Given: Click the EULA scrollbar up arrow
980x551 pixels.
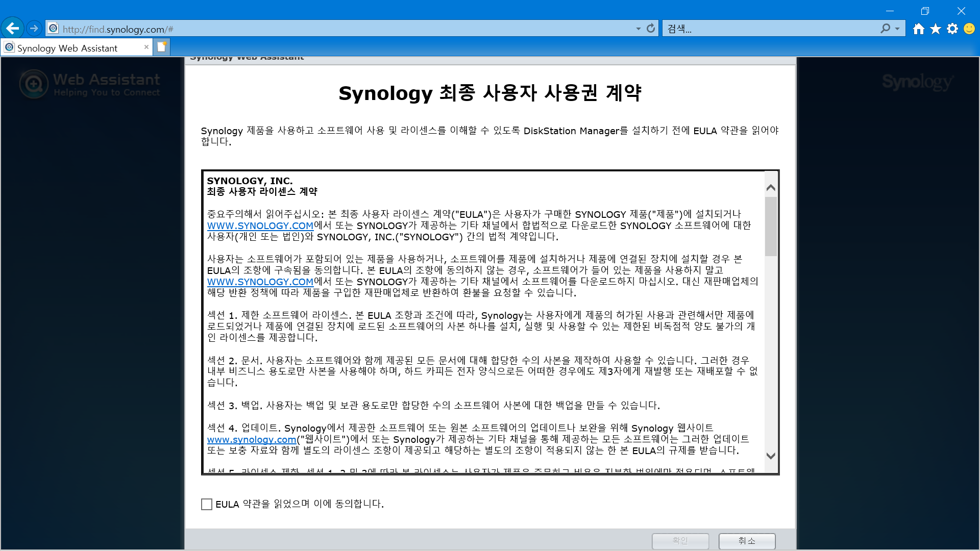Looking at the screenshot, I should coord(771,188).
